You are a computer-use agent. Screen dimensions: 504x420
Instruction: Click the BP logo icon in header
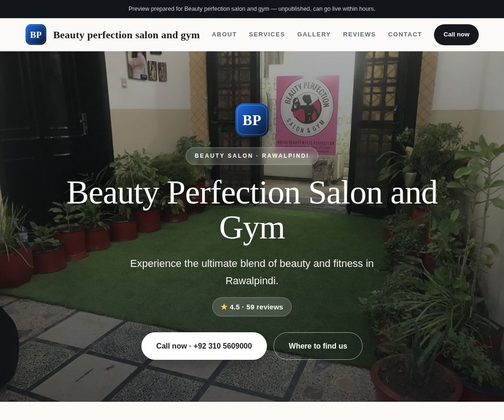tap(35, 35)
